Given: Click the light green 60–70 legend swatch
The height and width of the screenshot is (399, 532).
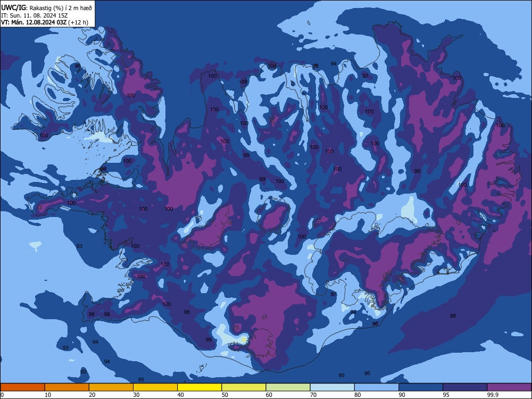Looking at the screenshot, I should [x=288, y=387].
